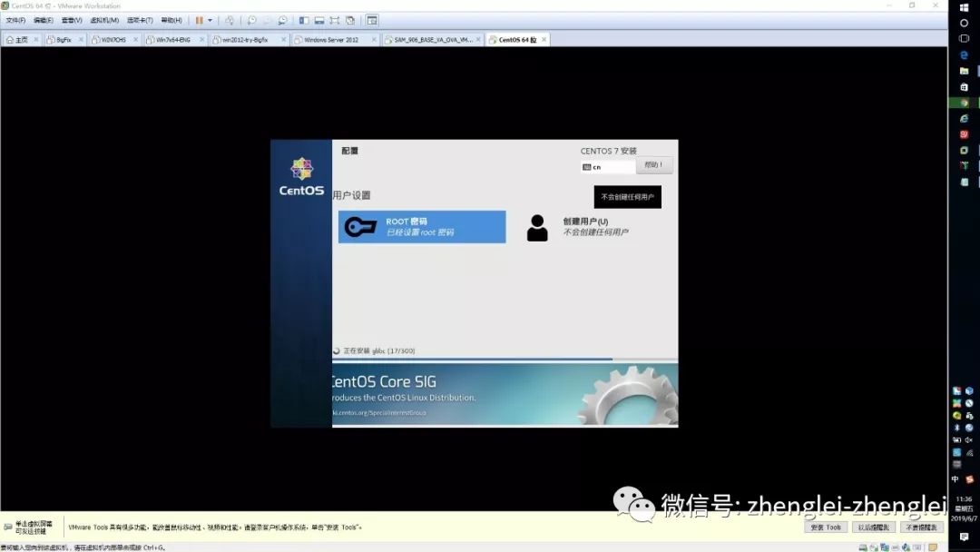Switch to the SAM_906_BASE_VA_OVA tab
The height and width of the screenshot is (552, 980).
click(433, 39)
